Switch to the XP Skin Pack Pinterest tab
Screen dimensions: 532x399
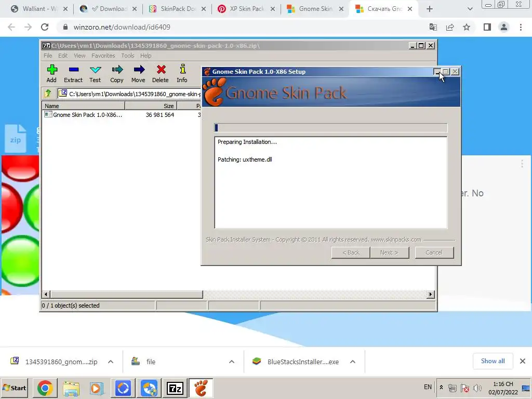point(246,9)
